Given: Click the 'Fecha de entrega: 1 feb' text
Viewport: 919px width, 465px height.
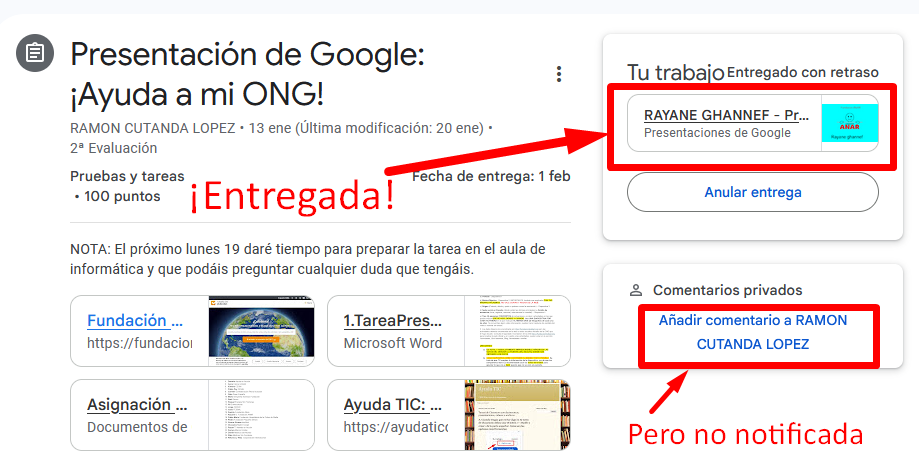Looking at the screenshot, I should [x=491, y=177].
